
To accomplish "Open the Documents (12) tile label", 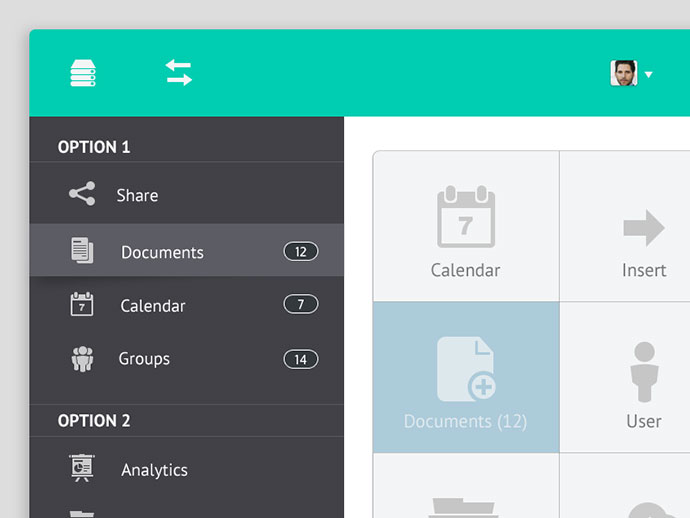I will tap(465, 421).
